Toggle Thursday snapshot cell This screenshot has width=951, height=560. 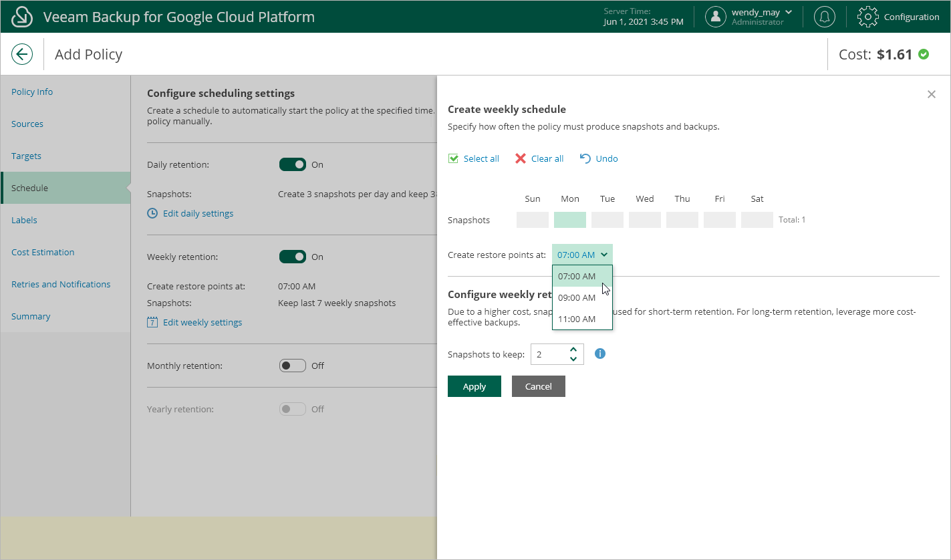coord(682,220)
